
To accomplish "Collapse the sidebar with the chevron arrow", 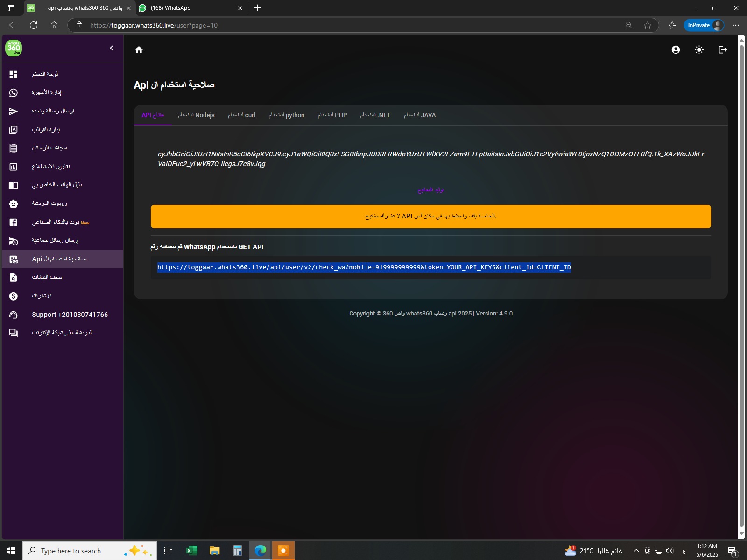I will [112, 48].
